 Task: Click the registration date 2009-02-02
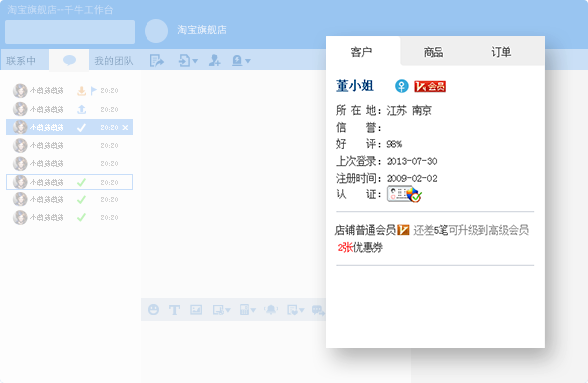tap(412, 178)
